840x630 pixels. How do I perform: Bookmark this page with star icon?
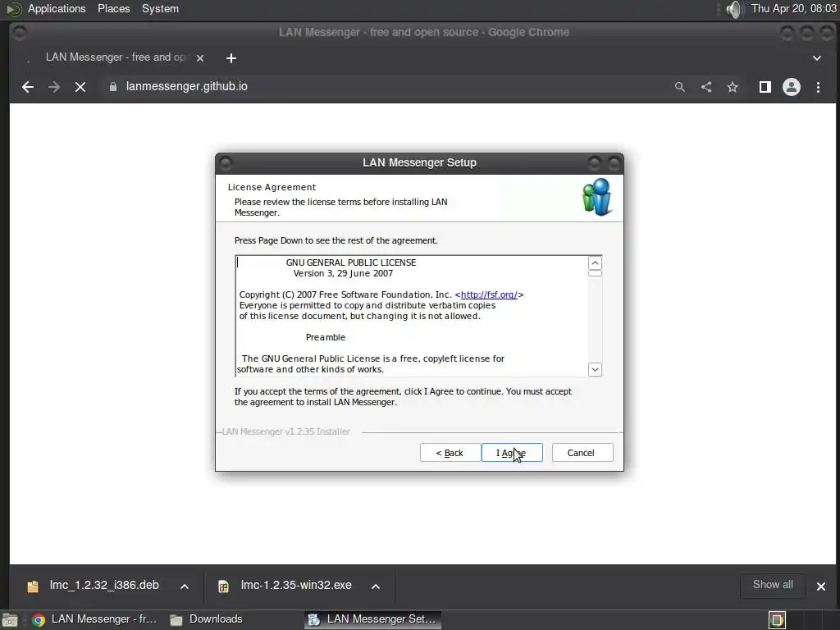click(733, 87)
